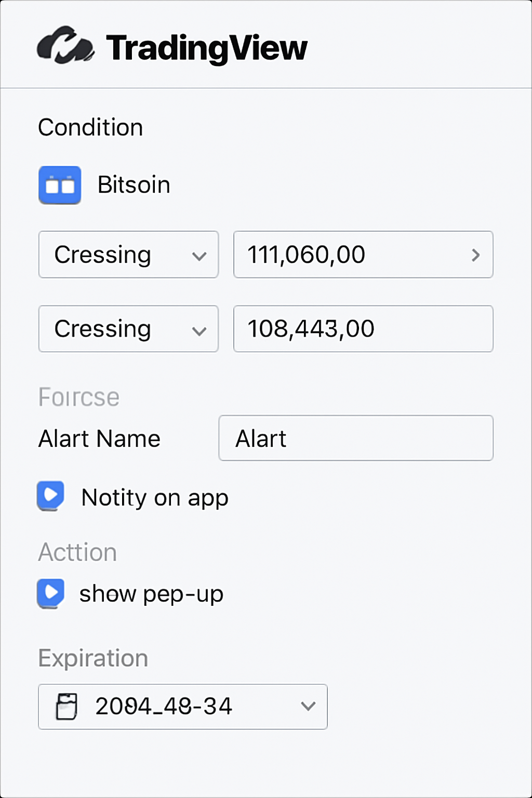Open the first Cressing condition dropdown

[x=128, y=255]
